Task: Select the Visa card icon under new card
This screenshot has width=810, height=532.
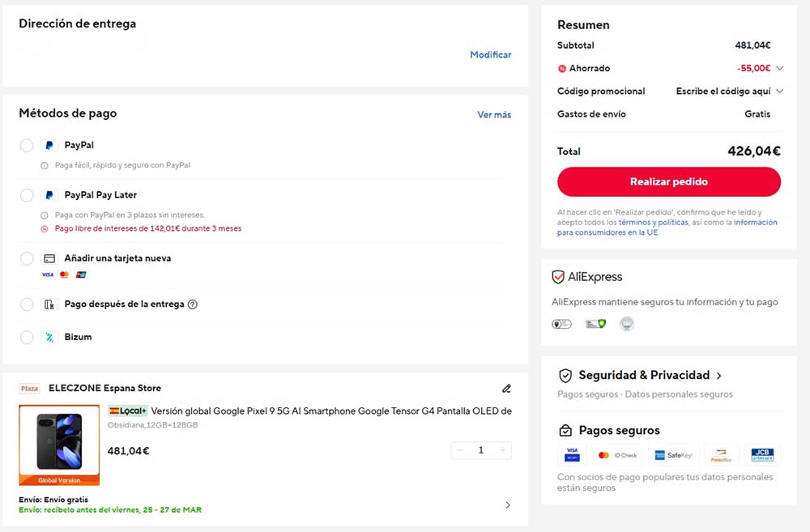Action: tap(46, 275)
